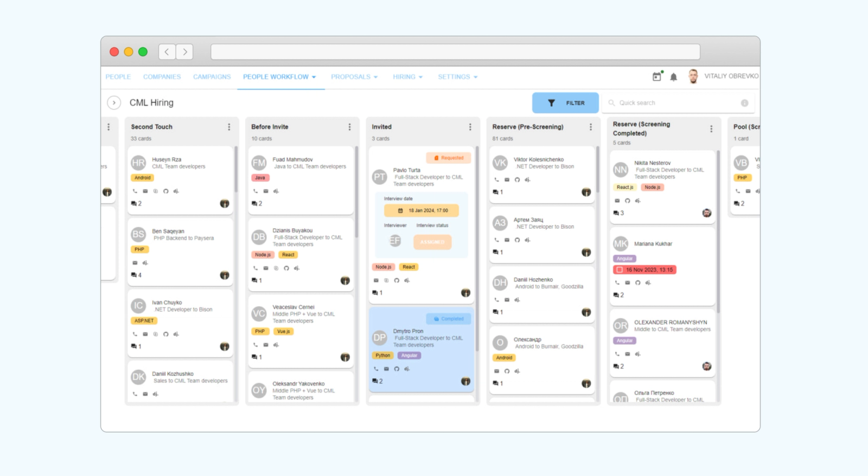The image size is (868, 476).
Task: Click the browser address bar
Action: [455, 52]
